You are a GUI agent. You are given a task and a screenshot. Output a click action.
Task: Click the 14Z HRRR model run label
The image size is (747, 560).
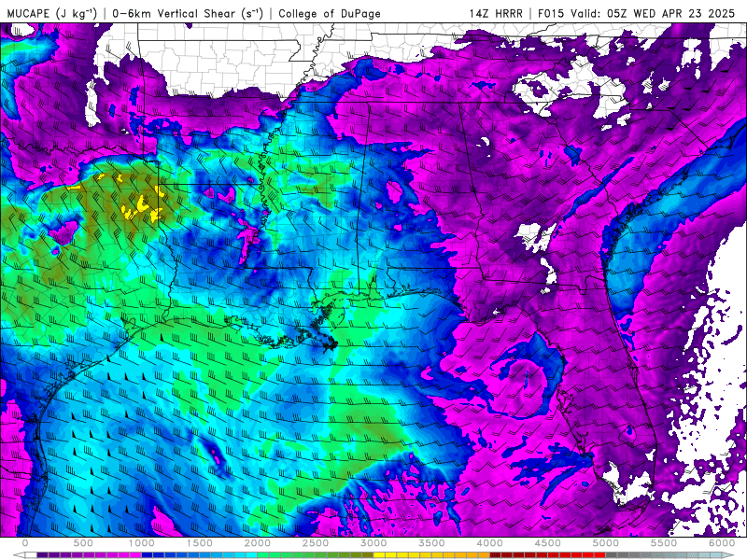coord(496,13)
